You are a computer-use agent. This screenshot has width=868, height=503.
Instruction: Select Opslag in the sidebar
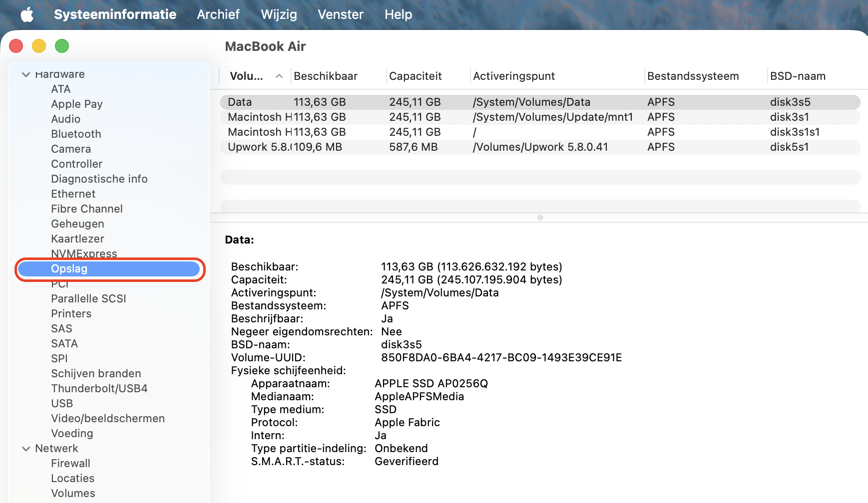tap(109, 269)
